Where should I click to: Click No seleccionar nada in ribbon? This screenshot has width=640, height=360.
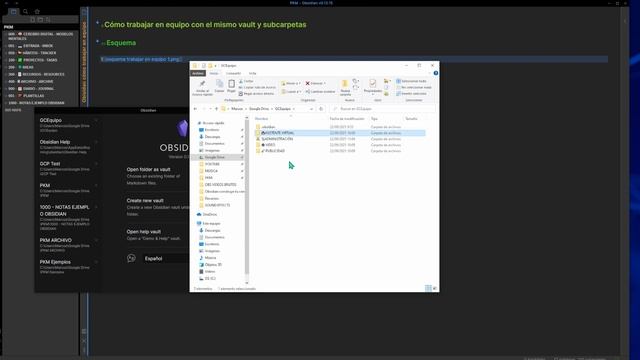click(x=414, y=87)
